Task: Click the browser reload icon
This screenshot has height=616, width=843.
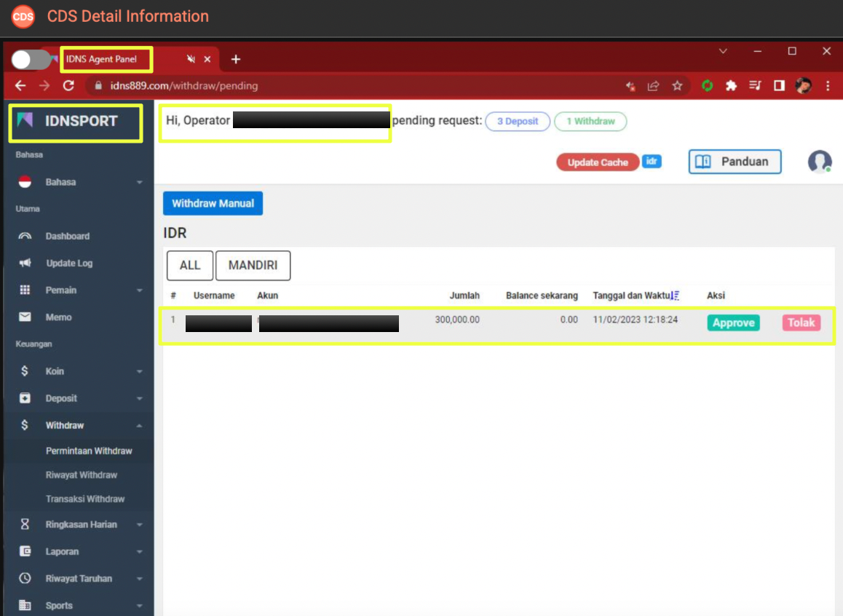Action: click(68, 86)
